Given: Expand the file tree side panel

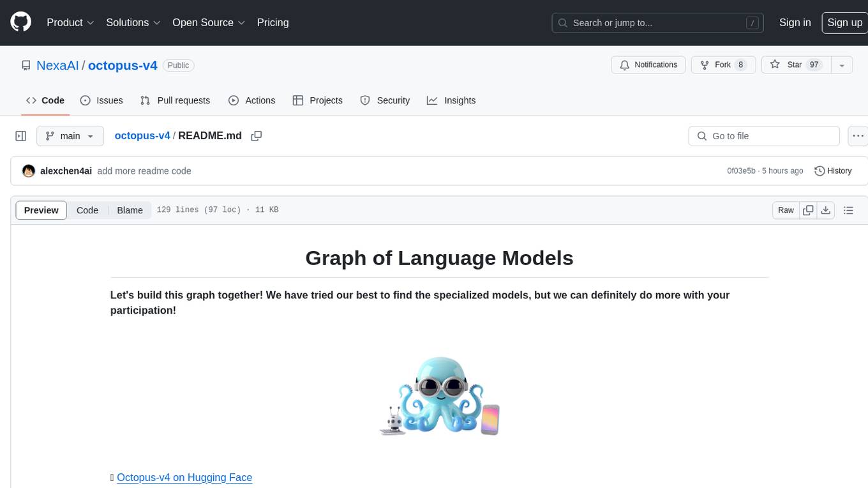Looking at the screenshot, I should pyautogui.click(x=21, y=136).
